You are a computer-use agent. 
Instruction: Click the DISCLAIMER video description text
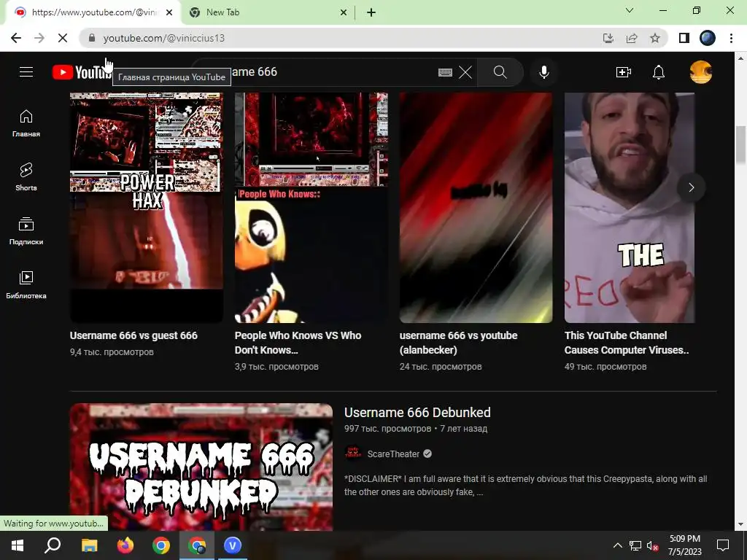[525, 485]
